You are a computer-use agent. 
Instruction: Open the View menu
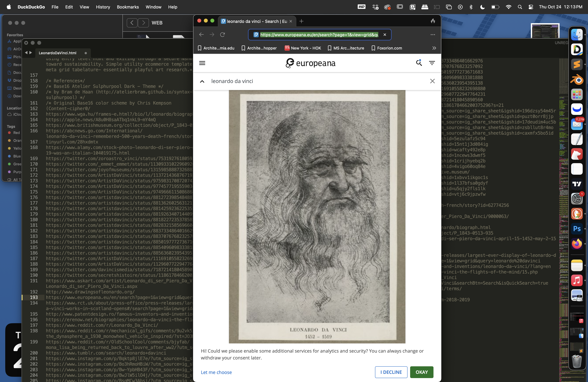[84, 7]
